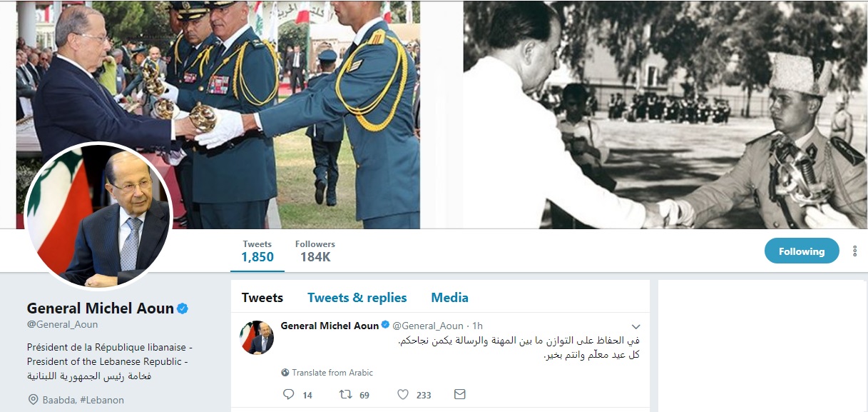The image size is (868, 412).
Task: Click Translate from Arabic link
Action: coord(332,373)
